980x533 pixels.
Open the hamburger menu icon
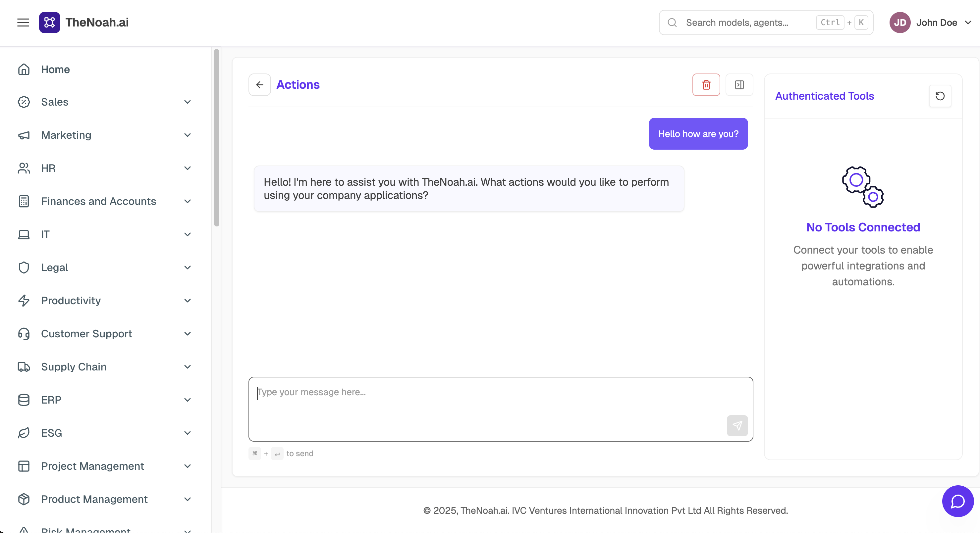(x=23, y=23)
